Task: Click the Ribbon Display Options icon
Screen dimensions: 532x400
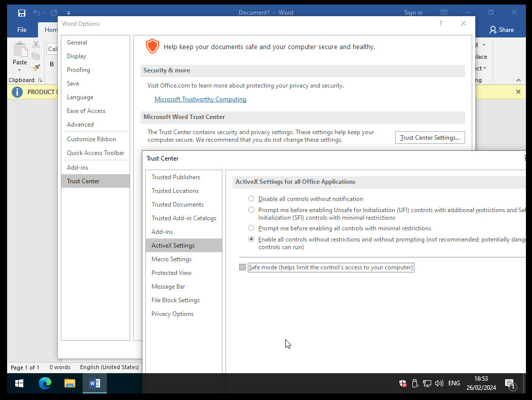Action: tap(444, 13)
